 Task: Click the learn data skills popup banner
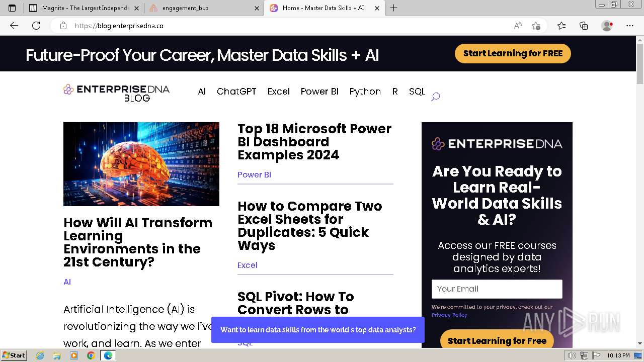(318, 330)
